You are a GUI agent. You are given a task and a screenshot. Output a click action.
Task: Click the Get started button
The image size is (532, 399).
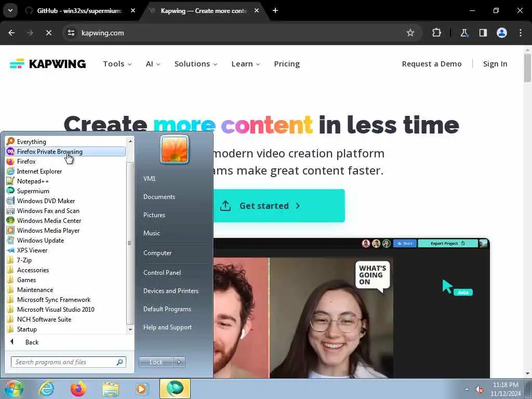278,206
